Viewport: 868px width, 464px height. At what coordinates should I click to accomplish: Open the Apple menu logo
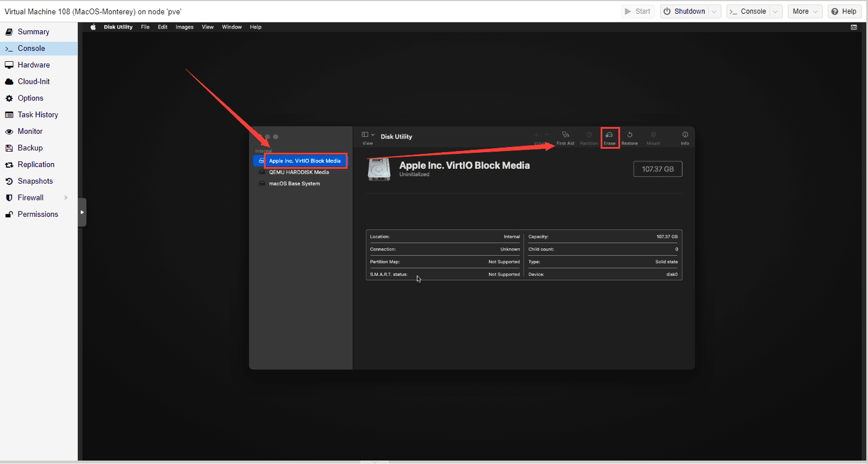pos(93,27)
